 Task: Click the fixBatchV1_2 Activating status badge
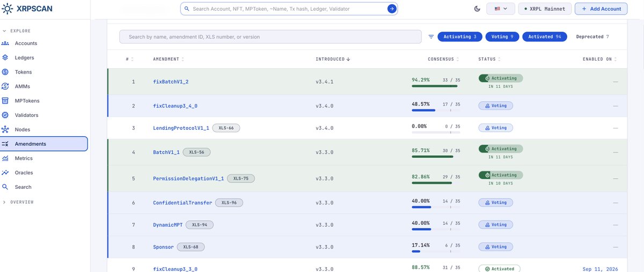click(x=501, y=78)
